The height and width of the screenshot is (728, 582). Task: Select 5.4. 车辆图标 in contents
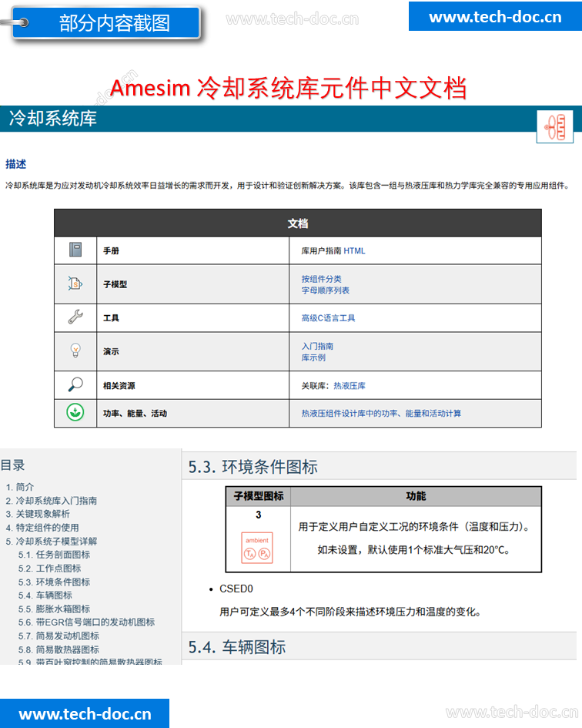coord(45,595)
